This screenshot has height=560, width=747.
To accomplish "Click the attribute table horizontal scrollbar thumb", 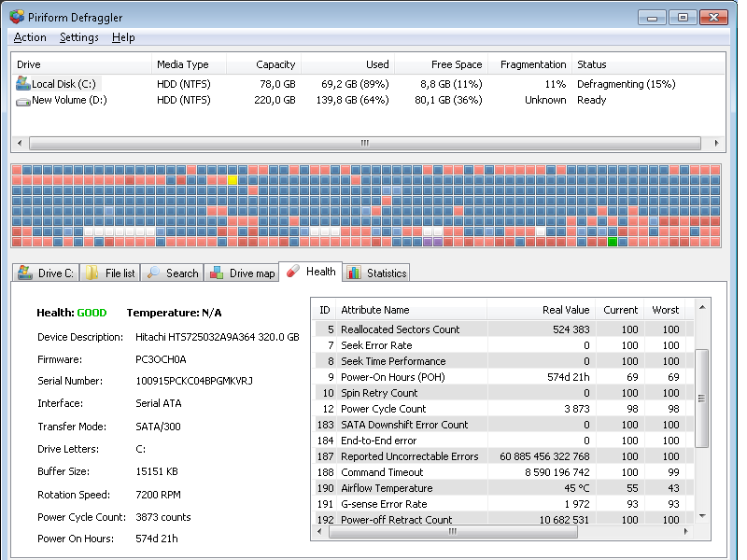I will tap(453, 531).
